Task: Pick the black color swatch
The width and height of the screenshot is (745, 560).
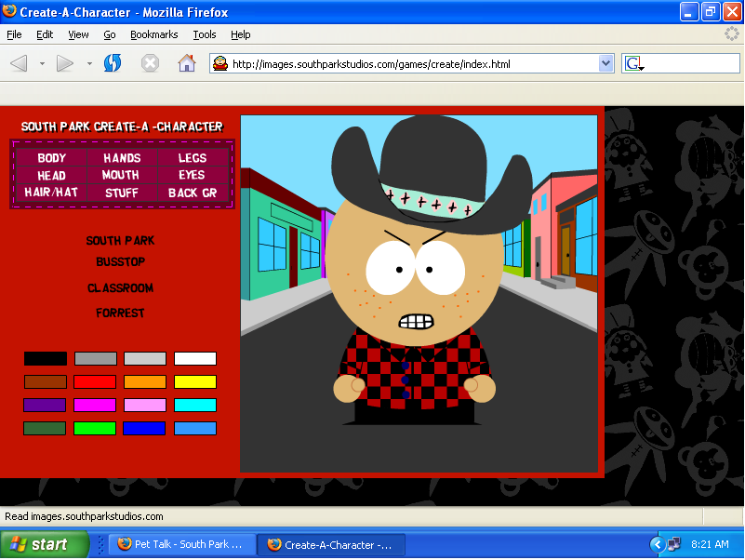Action: coord(46,358)
